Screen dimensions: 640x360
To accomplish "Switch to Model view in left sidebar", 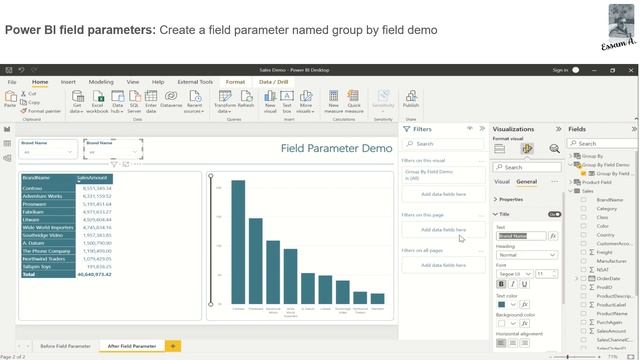I will 7,158.
